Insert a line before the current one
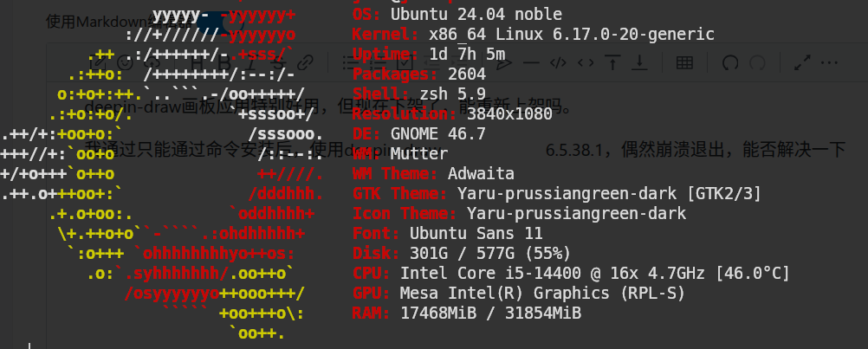The height and width of the screenshot is (349, 868). coord(612,63)
